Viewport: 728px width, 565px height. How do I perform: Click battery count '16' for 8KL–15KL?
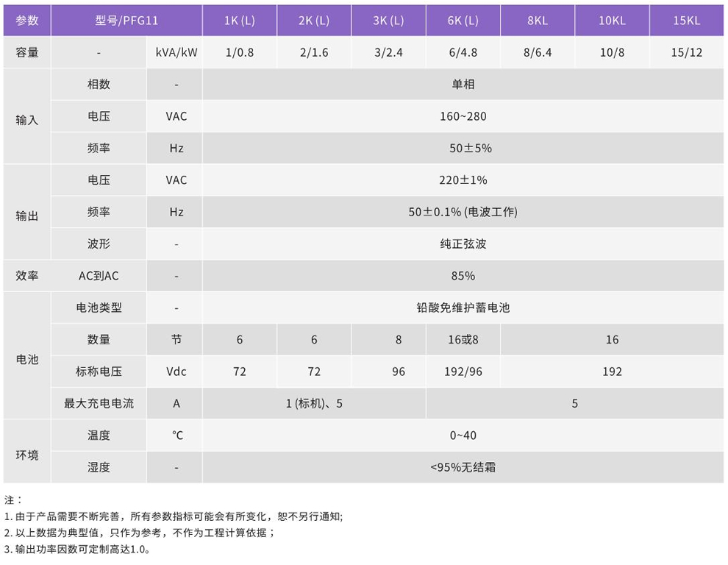(612, 340)
